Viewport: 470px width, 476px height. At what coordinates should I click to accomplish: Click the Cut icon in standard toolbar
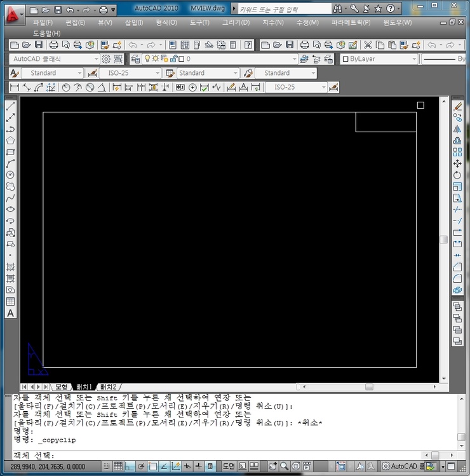coord(368,45)
